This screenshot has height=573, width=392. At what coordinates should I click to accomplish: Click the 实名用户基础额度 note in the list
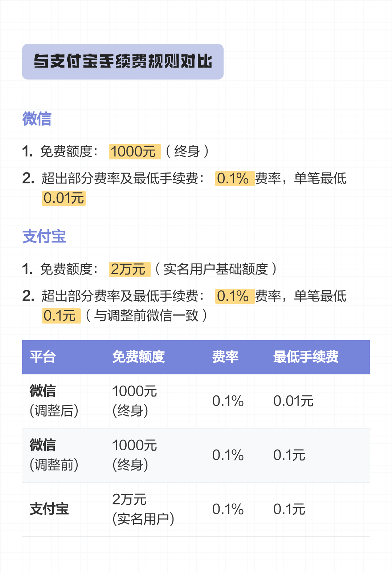point(216,269)
